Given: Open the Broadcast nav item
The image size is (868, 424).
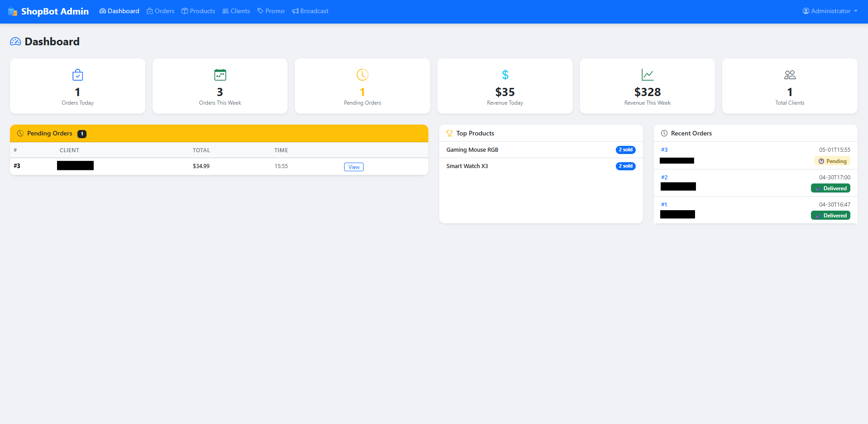Looking at the screenshot, I should [x=311, y=11].
